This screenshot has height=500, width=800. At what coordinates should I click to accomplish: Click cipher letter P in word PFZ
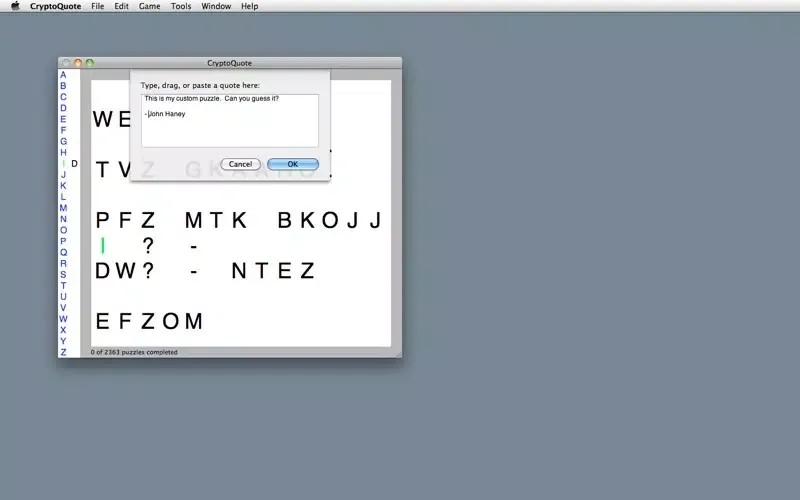tap(102, 221)
